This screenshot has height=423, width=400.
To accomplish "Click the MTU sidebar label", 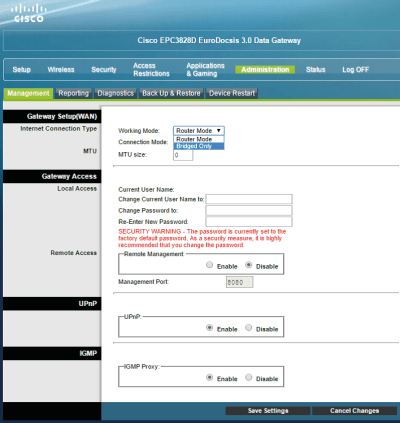I will 90,151.
